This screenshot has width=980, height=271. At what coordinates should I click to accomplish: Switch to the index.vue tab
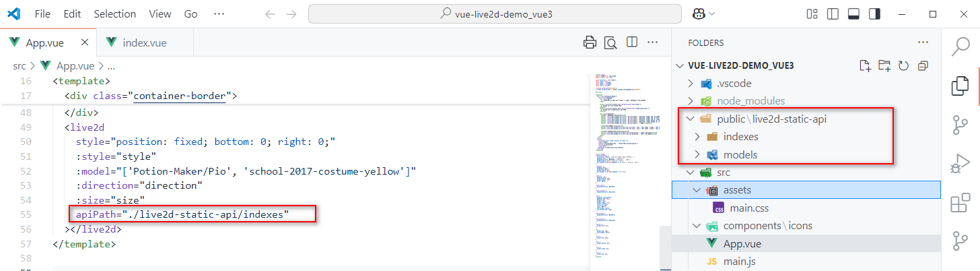pyautogui.click(x=145, y=42)
